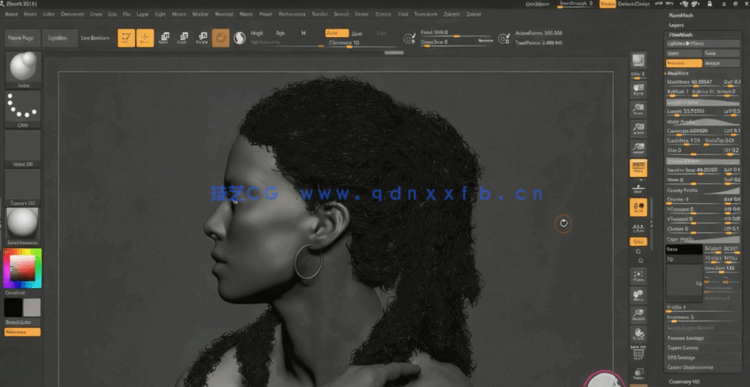The width and height of the screenshot is (750, 387).
Task: Activate Draw mode button on top shelf
Action: 145,38
